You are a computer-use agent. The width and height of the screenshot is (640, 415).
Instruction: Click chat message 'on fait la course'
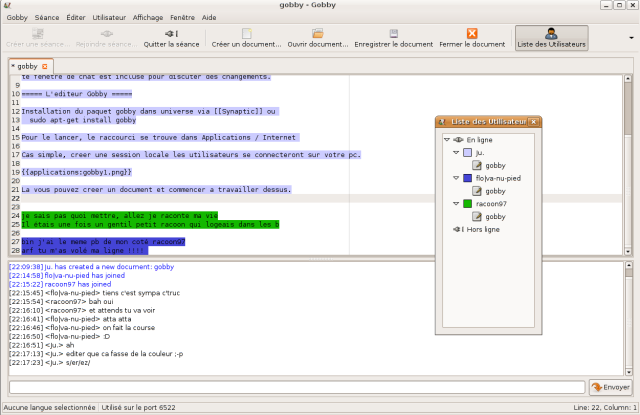[x=82, y=328]
